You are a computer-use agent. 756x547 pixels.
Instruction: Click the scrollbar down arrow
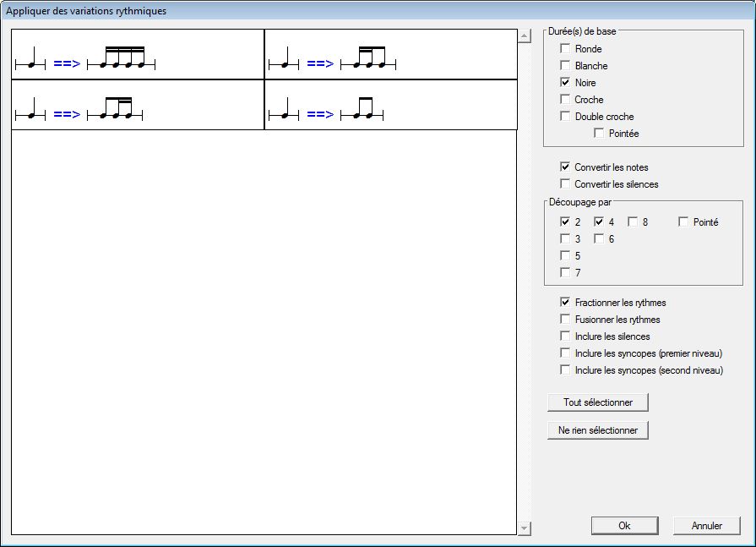tap(525, 528)
